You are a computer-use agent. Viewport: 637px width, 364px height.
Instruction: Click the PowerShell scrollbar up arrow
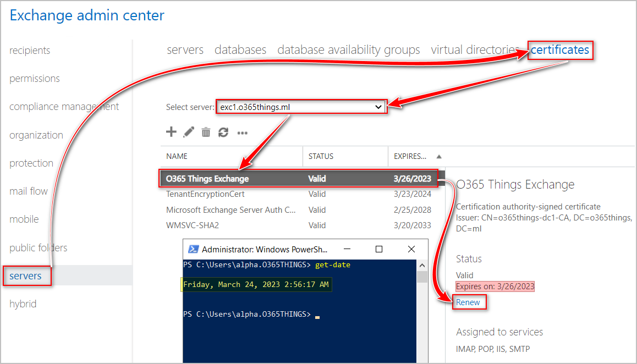(422, 266)
